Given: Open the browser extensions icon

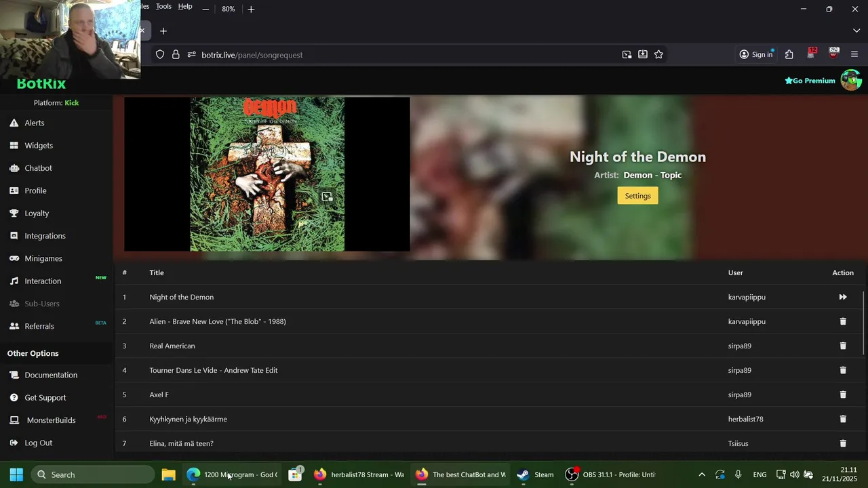Looking at the screenshot, I should click(x=789, y=54).
